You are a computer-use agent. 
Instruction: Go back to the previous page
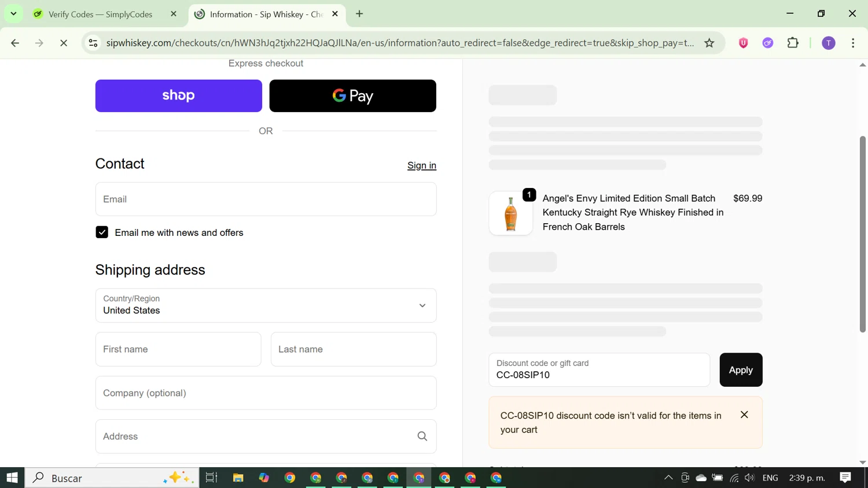coord(15,43)
